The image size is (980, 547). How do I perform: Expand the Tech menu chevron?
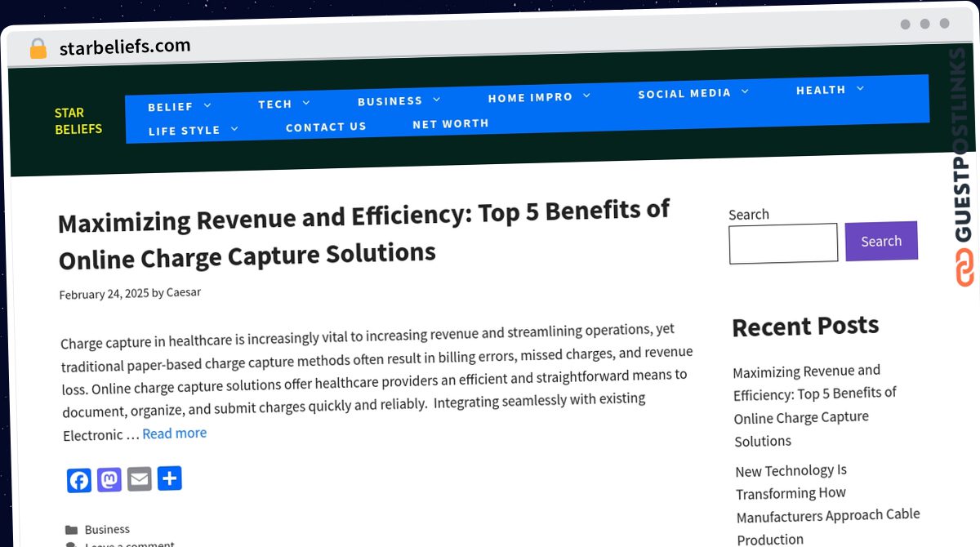pyautogui.click(x=306, y=103)
